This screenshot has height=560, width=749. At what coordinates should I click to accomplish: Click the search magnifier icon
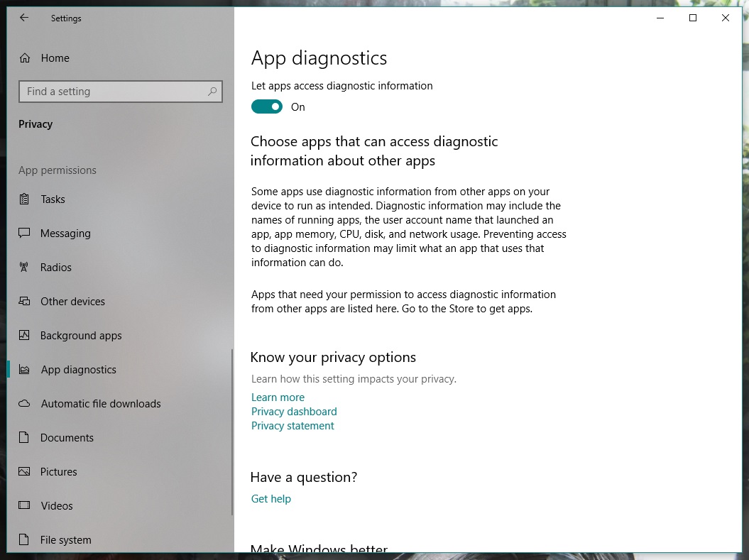[x=212, y=92]
